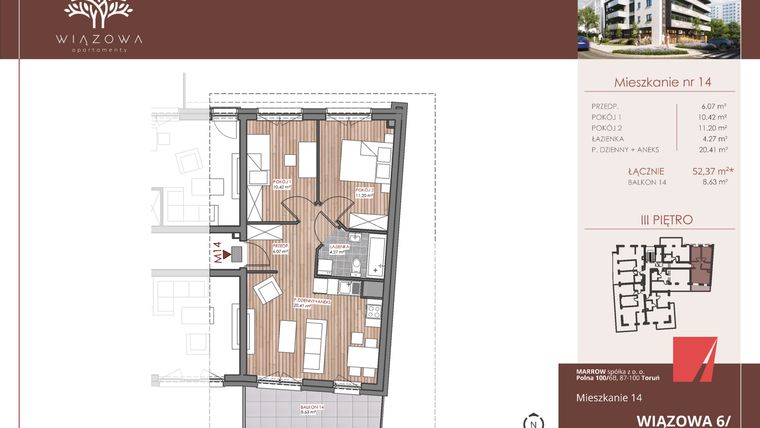Click the 10,42 m² area value
The width and height of the screenshot is (760, 428).
pos(712,117)
